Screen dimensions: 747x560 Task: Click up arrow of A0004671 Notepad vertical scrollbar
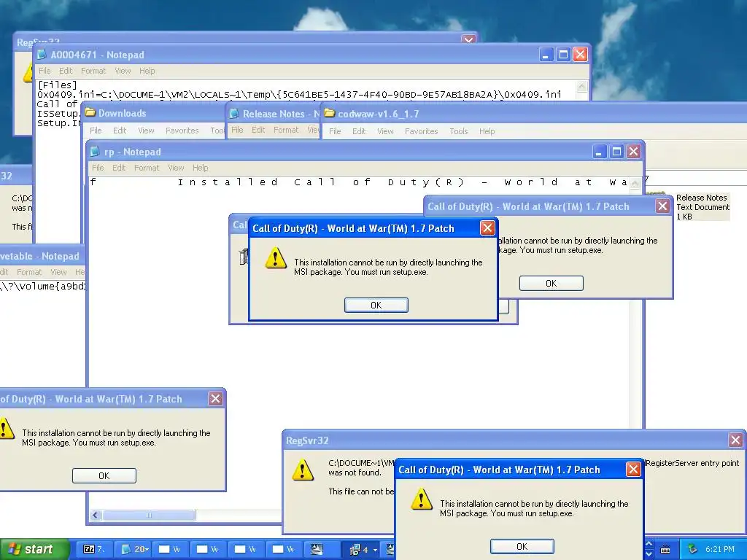(581, 87)
